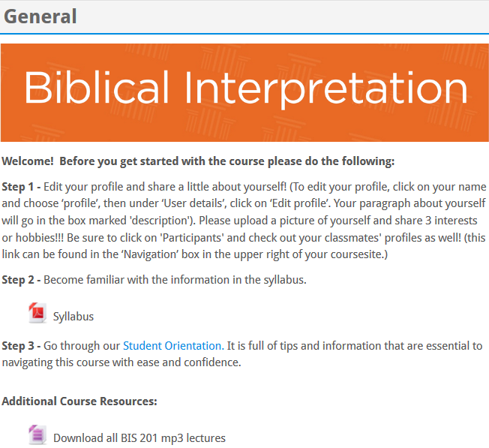Click the Syllabus text link

click(73, 317)
